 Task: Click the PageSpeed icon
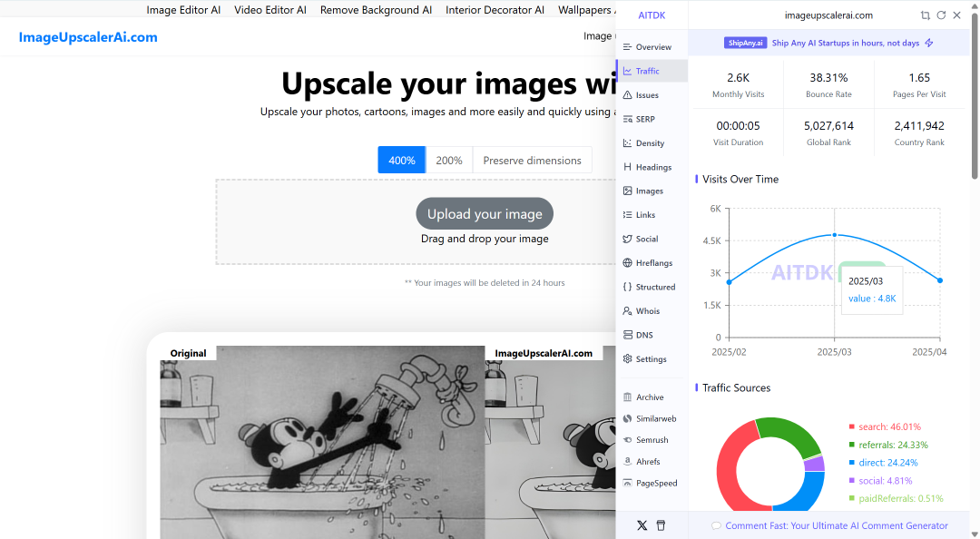628,483
